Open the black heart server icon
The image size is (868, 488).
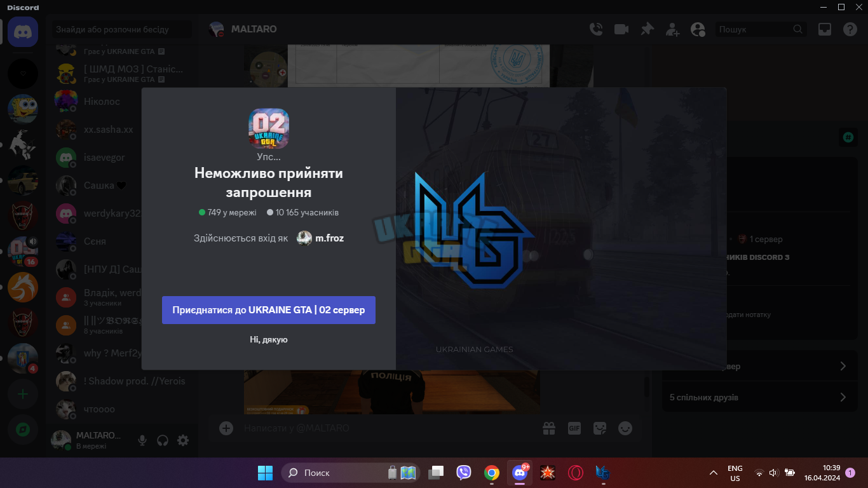[23, 73]
